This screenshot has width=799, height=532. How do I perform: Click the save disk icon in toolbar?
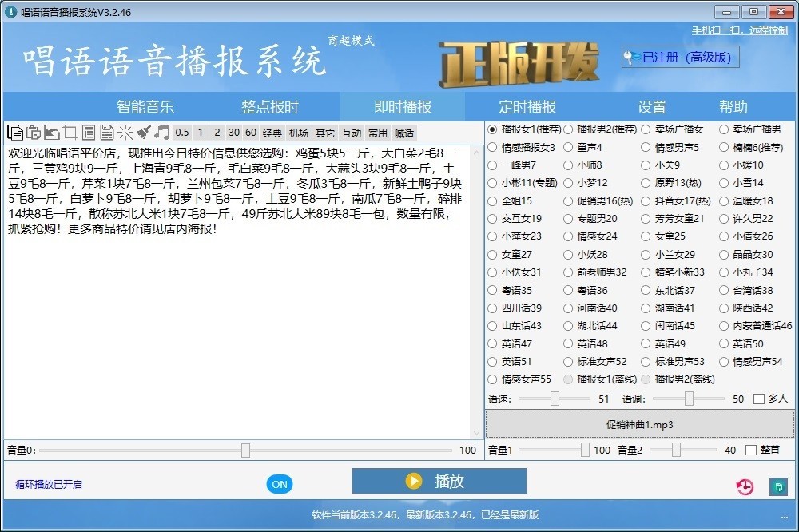click(x=107, y=133)
